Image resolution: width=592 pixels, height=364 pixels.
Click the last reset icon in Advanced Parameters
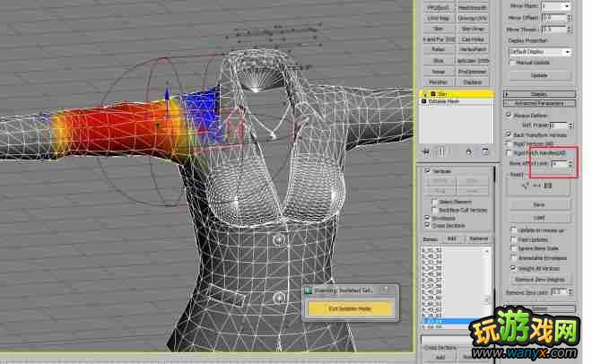550,186
